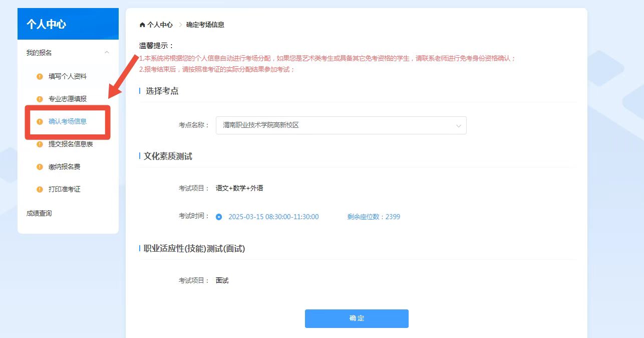Image resolution: width=644 pixels, height=338 pixels.
Task: Choose the 08:30:00-11:30:00 exam time label
Action: point(273,217)
